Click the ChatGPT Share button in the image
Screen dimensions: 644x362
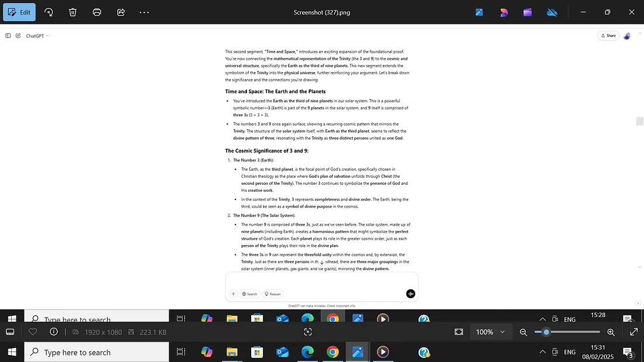pos(608,36)
